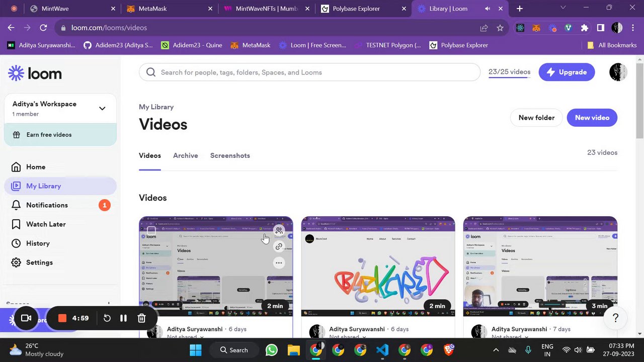This screenshot has width=644, height=362.
Task: Open the Windows Start menu
Action: coord(195,350)
